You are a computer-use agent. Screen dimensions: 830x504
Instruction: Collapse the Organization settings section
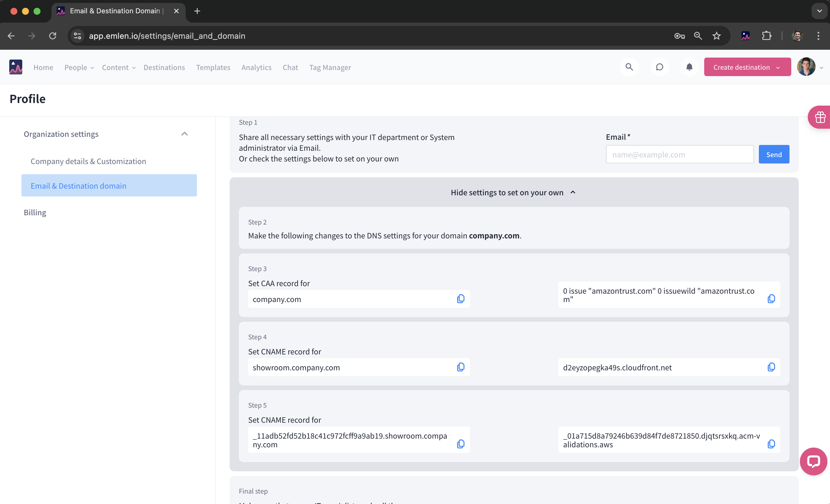[x=184, y=134]
